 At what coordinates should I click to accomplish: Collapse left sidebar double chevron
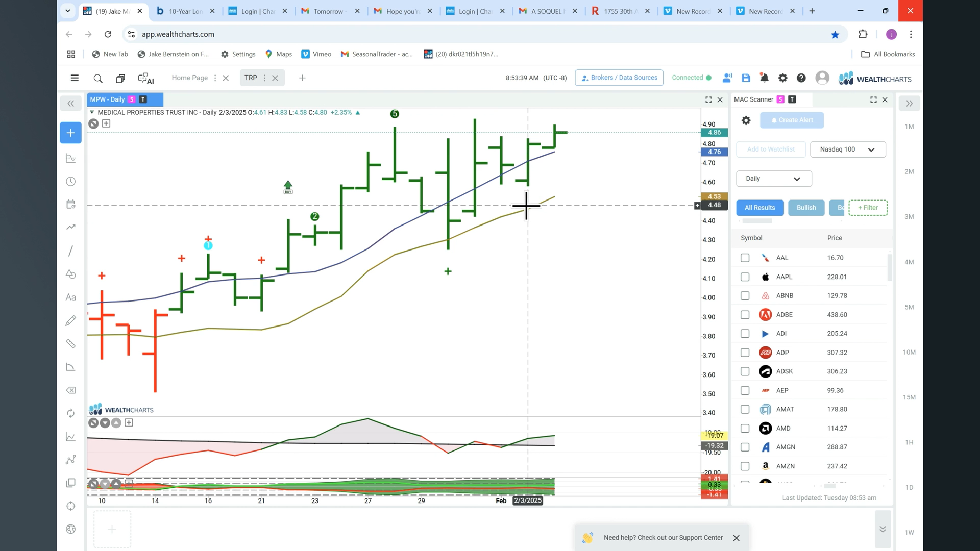click(x=71, y=104)
